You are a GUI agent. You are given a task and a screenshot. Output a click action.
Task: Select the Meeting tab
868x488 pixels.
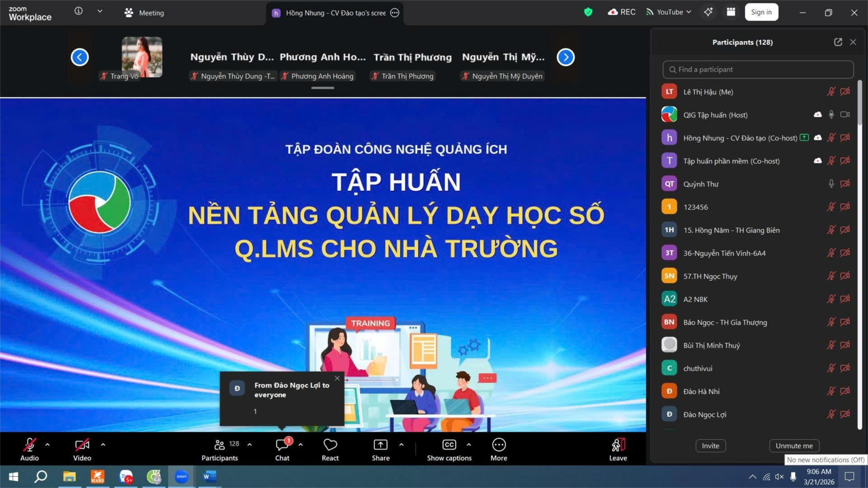click(x=145, y=13)
